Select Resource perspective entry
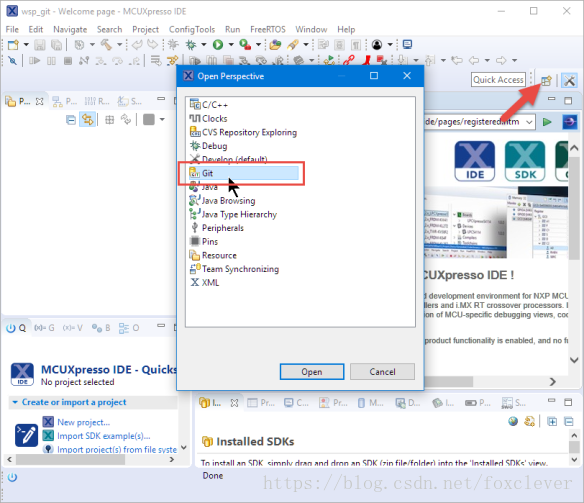 tap(213, 255)
